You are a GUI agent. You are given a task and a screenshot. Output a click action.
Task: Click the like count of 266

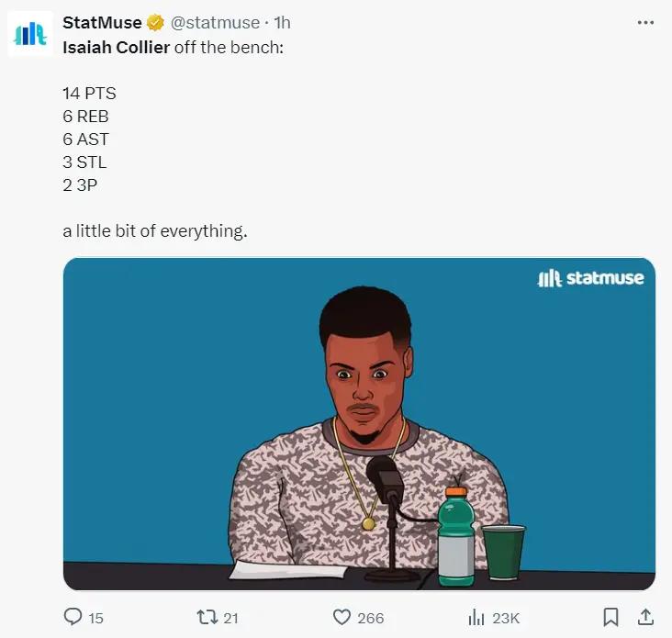point(370,618)
